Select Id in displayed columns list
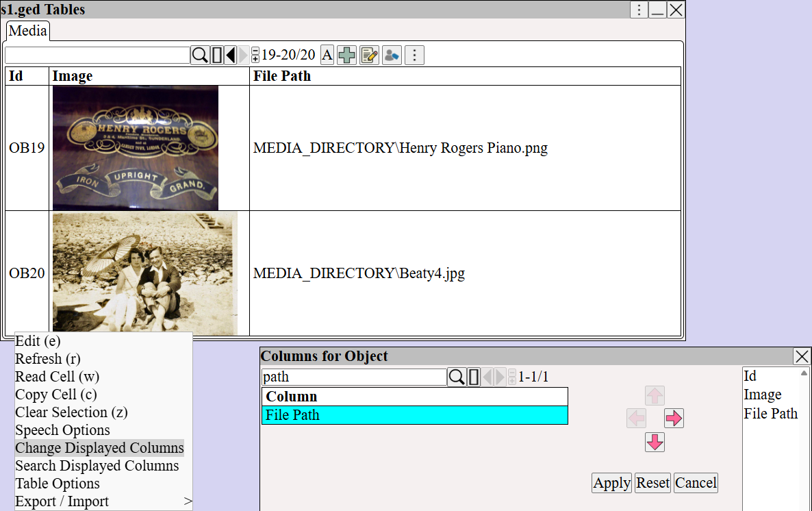The width and height of the screenshot is (812, 511). (x=750, y=376)
